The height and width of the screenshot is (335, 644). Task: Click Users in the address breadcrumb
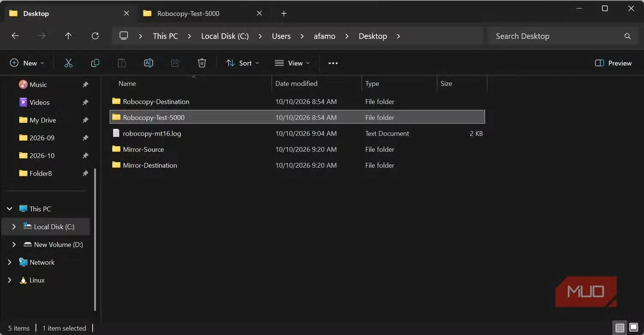coord(281,36)
